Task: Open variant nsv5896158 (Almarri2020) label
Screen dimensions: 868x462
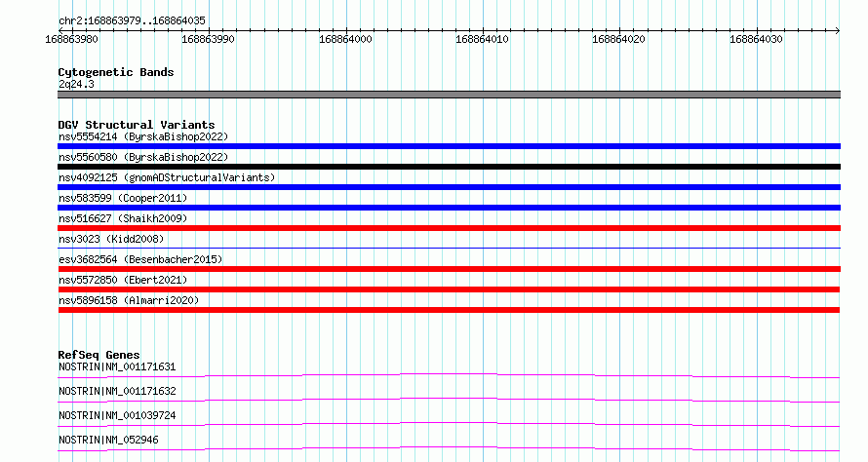Action: click(x=129, y=300)
